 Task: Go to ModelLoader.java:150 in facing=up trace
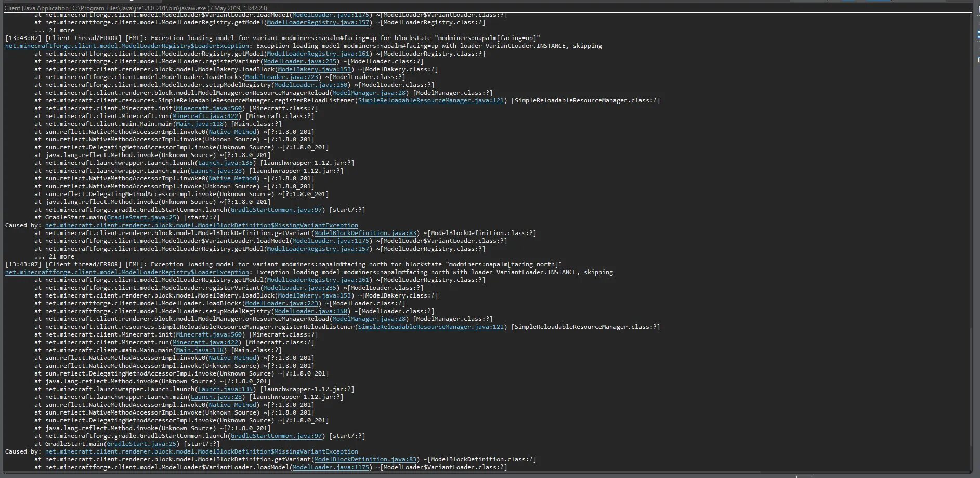tap(311, 85)
